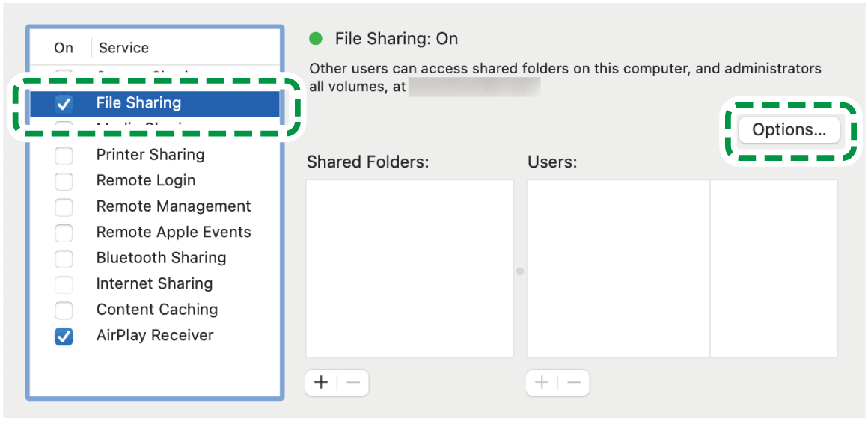Disable the AirPlay Receiver checkbox

tap(64, 337)
